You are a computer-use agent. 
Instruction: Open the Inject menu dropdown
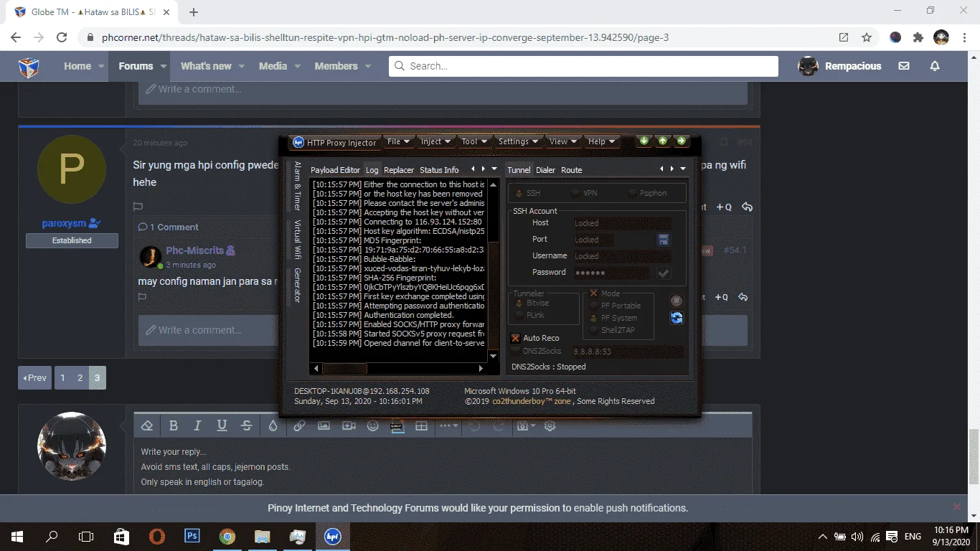click(x=435, y=141)
